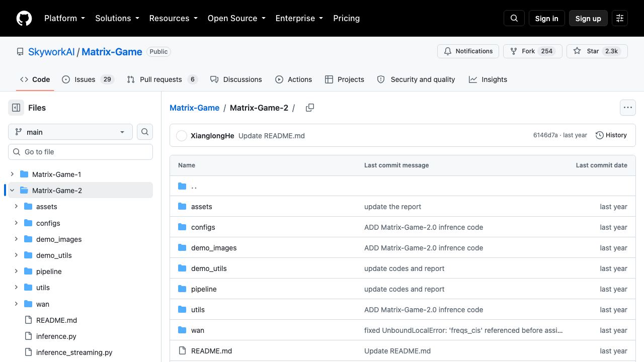644x362 pixels.
Task: Open the Matrix-Game repository name link
Action: coord(112,52)
